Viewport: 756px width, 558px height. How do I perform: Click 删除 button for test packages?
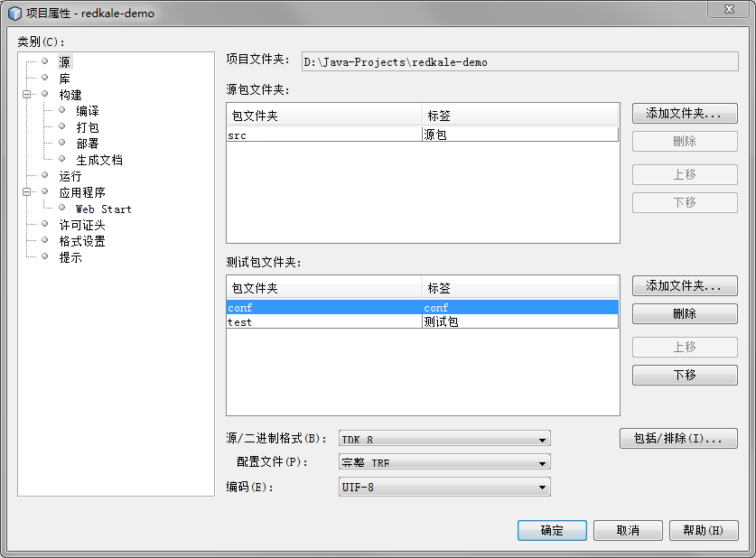point(684,314)
